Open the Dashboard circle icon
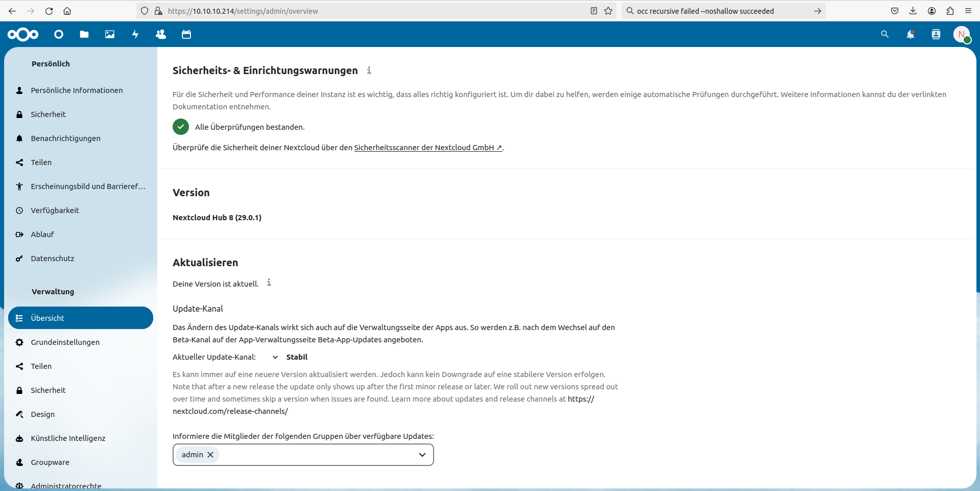980x491 pixels. tap(59, 34)
